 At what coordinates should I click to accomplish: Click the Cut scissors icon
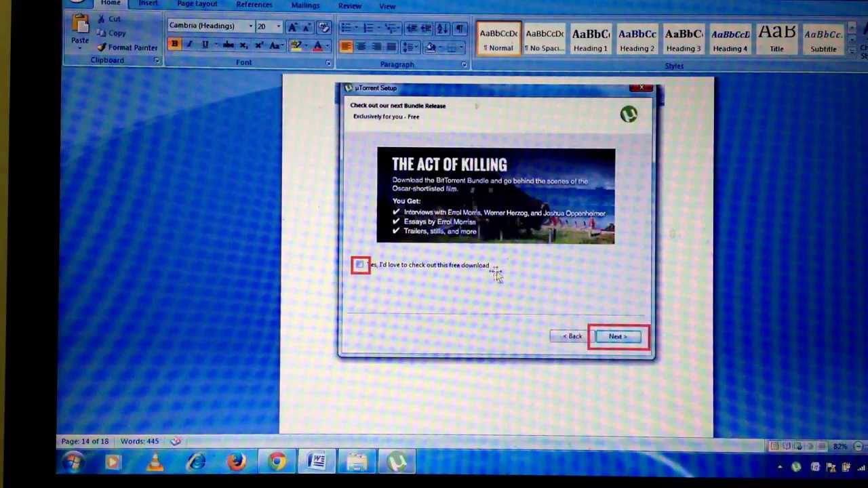pos(101,19)
